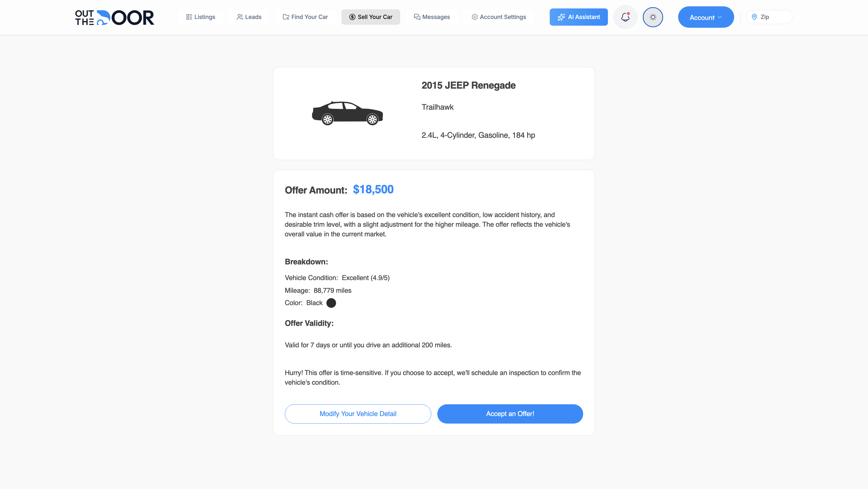Click the Account Settings gear icon
868x489 pixels.
pos(475,17)
